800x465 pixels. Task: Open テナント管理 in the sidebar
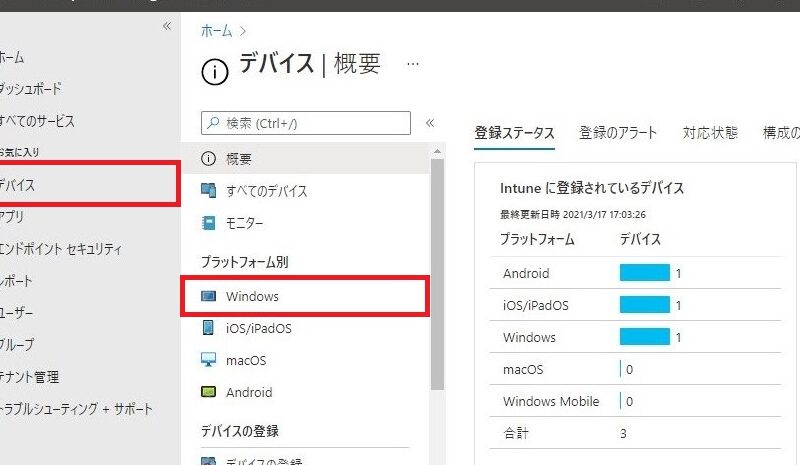pos(30,377)
